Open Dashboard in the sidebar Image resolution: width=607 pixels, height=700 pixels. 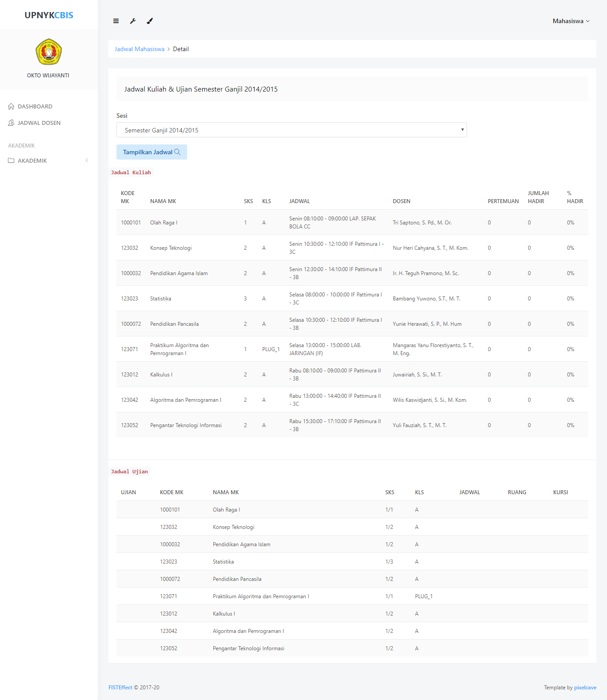point(35,107)
